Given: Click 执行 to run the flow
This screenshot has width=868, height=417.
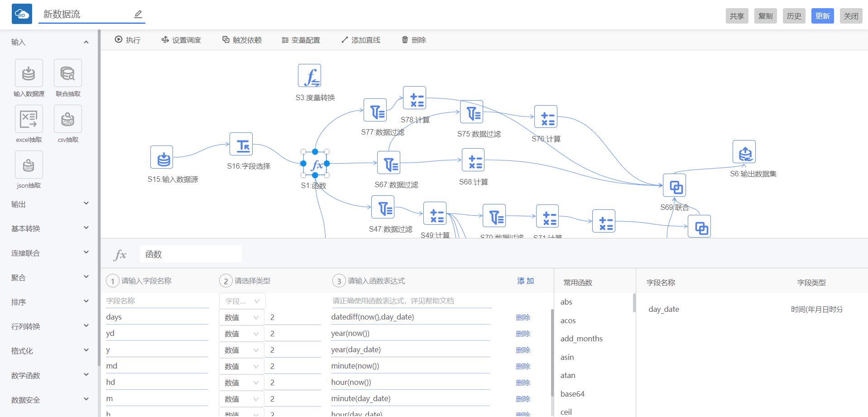Looking at the screenshot, I should [128, 40].
